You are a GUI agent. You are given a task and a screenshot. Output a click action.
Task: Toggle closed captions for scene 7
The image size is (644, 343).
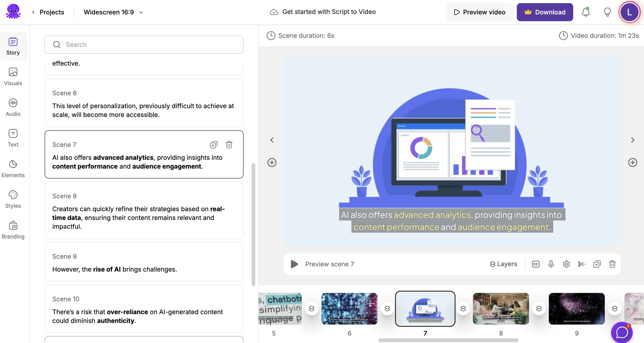coord(535,264)
